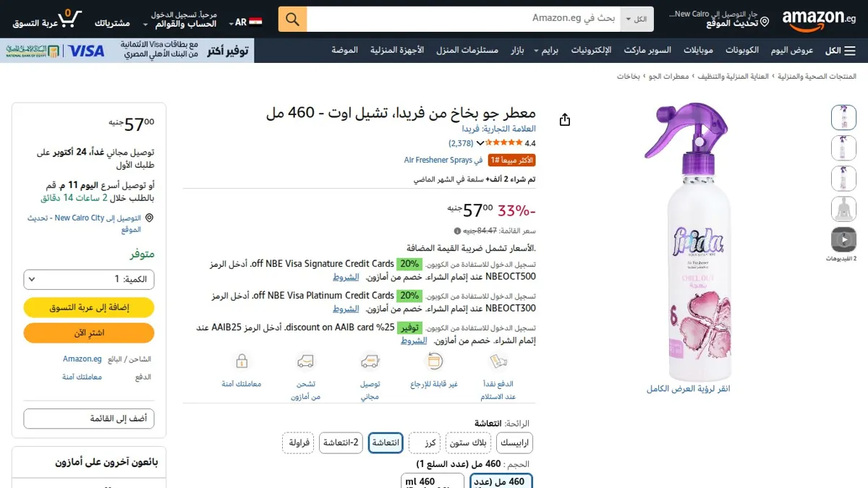Click the تشحن من أمازون icon
868x488 pixels.
[305, 361]
